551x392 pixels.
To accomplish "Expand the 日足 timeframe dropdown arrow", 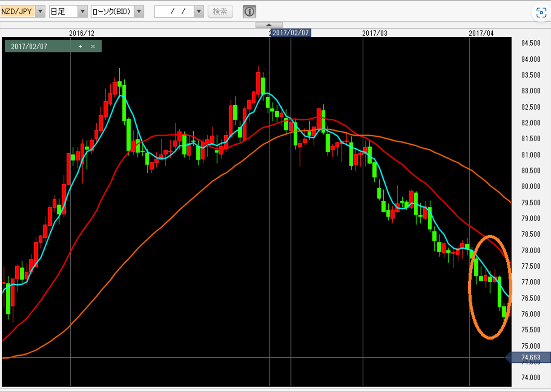I will (82, 12).
